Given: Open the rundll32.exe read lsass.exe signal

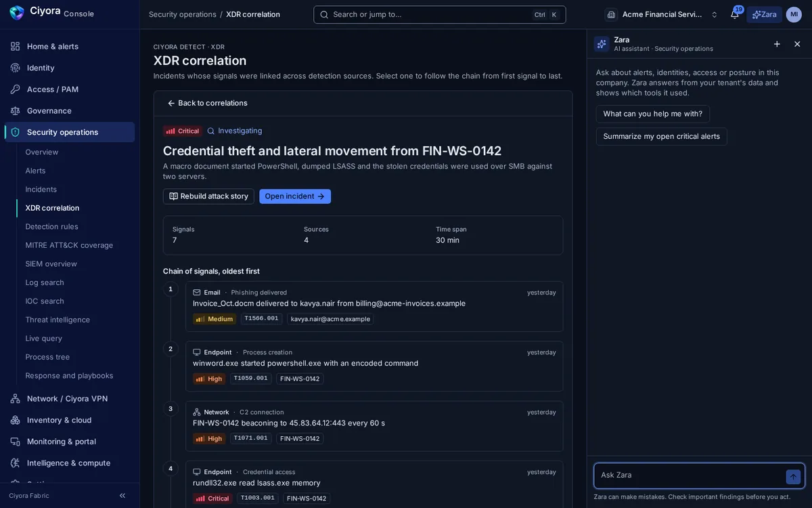Looking at the screenshot, I should pyautogui.click(x=374, y=485).
